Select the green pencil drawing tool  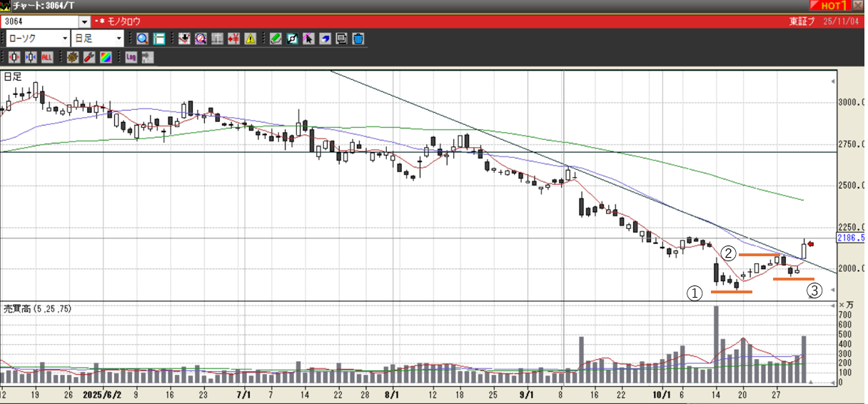click(x=276, y=39)
